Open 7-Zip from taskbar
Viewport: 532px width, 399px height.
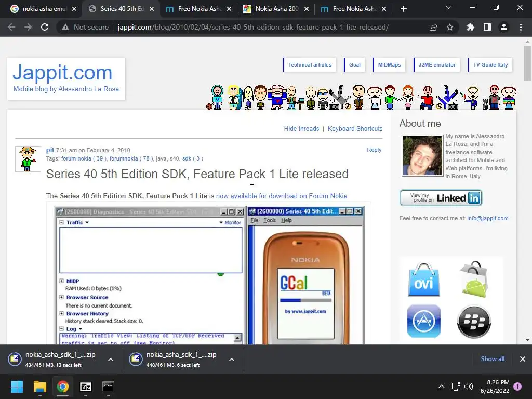pyautogui.click(x=86, y=387)
